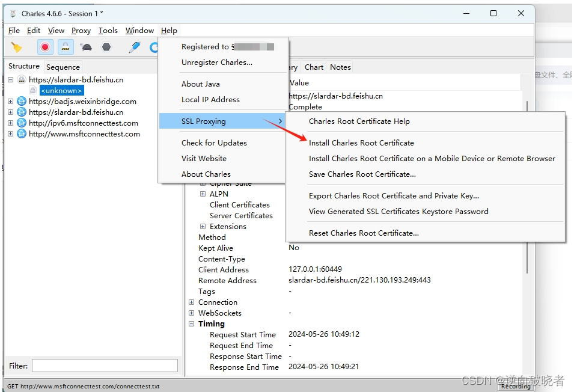Select http://ipv6.msftconnecttest.com host row
The image size is (574, 392).
point(84,123)
